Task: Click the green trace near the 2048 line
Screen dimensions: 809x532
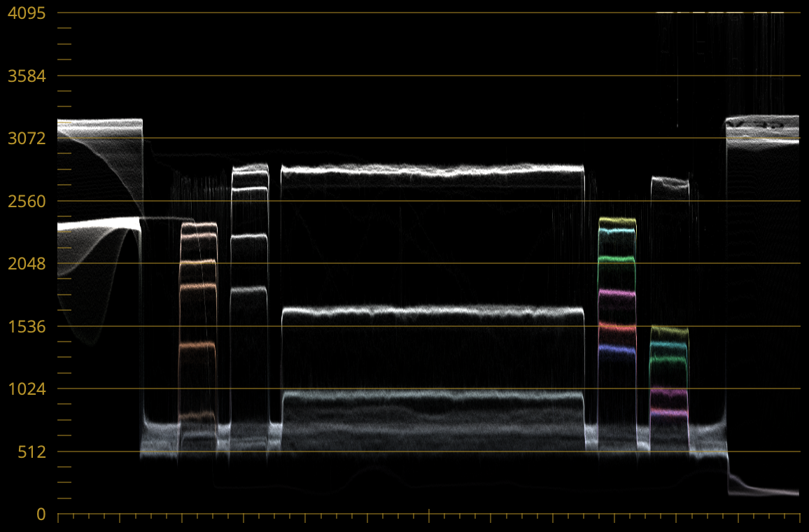Action: [617, 259]
